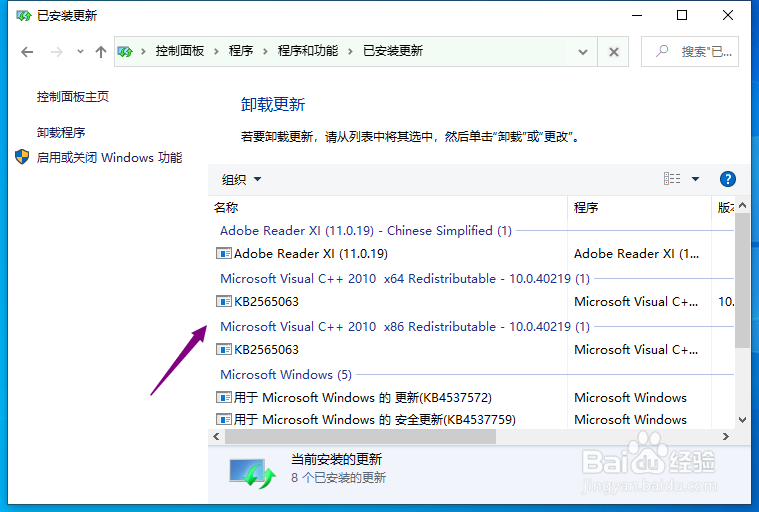759x512 pixels.
Task: Click the shield icon beside Windows 功能
Action: (22, 157)
